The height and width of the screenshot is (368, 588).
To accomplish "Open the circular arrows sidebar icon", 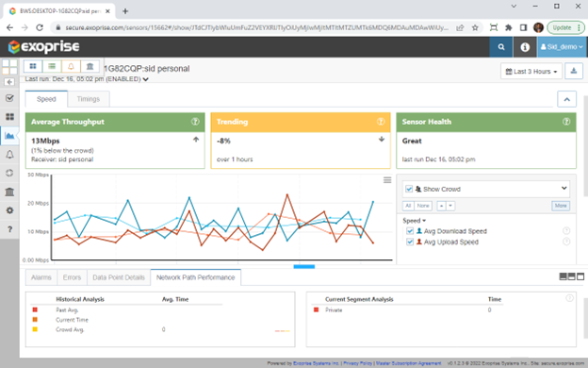I will (x=9, y=173).
